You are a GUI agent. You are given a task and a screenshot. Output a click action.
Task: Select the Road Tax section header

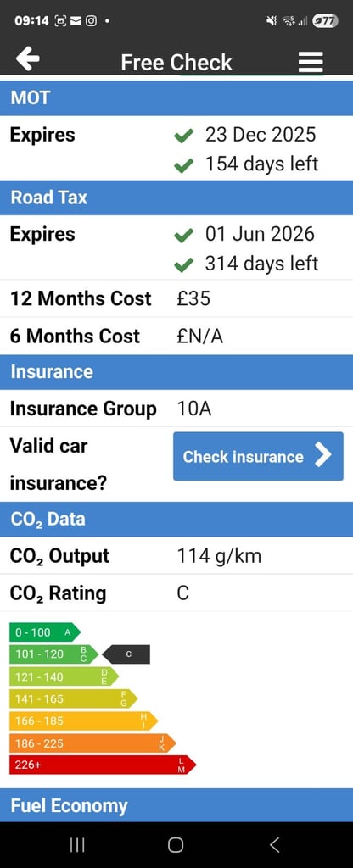(176, 198)
